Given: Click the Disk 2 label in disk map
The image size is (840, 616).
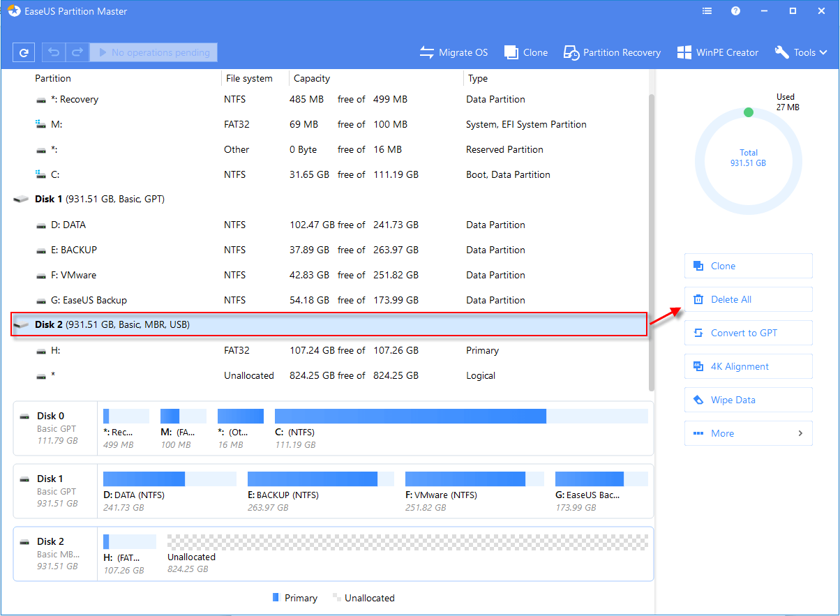Looking at the screenshot, I should tap(50, 541).
